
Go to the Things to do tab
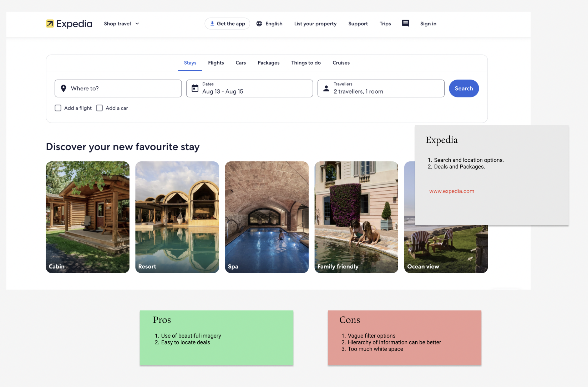pos(306,63)
